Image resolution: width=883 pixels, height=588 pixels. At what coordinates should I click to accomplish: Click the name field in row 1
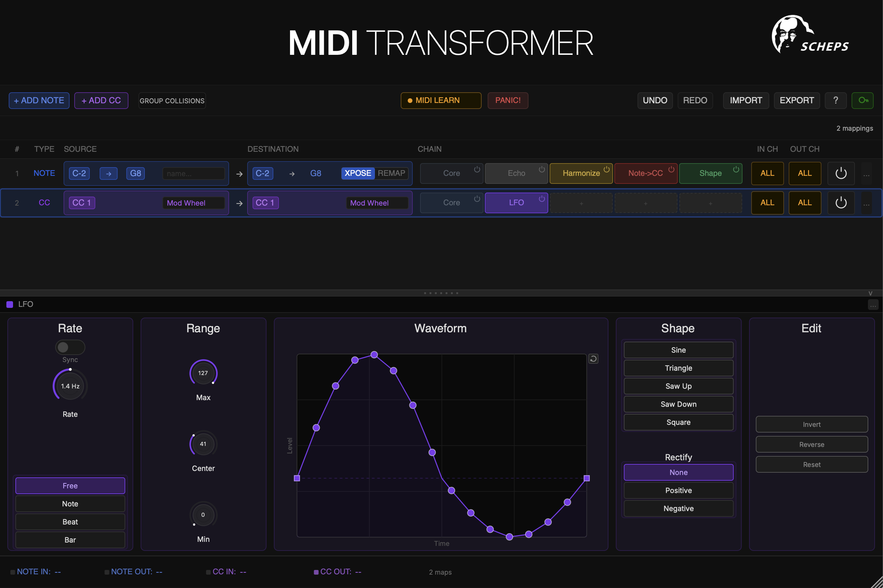coord(194,173)
